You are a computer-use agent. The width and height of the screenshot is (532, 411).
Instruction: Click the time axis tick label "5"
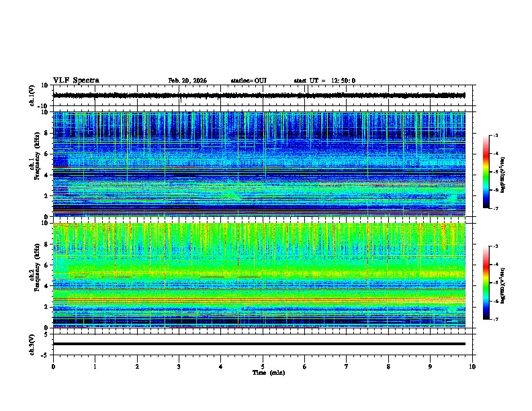click(x=263, y=367)
